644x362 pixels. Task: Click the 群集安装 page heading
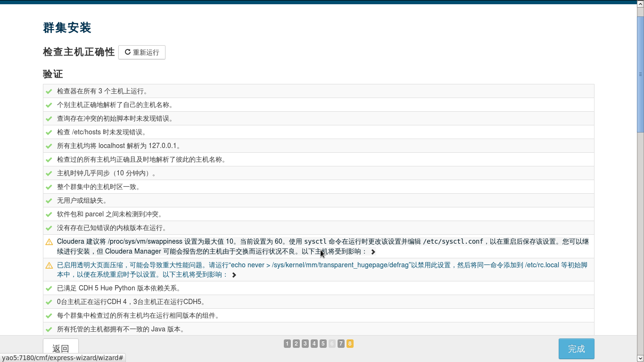point(67,28)
